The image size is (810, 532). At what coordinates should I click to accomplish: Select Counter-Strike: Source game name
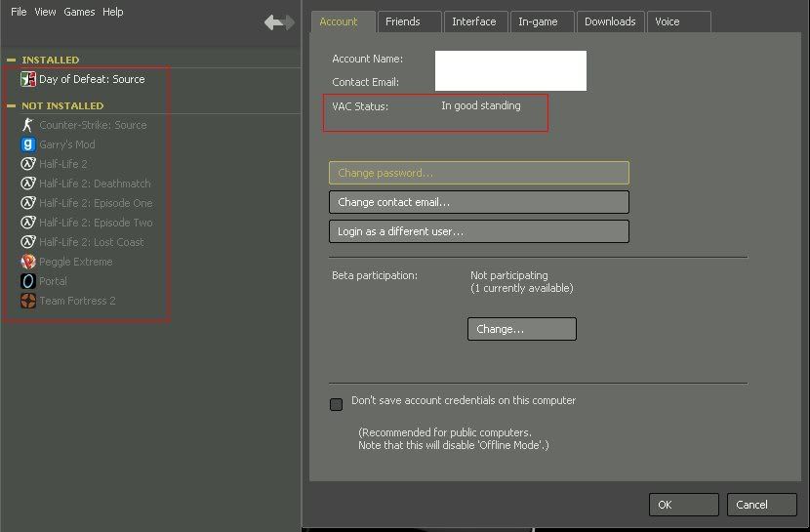point(93,125)
